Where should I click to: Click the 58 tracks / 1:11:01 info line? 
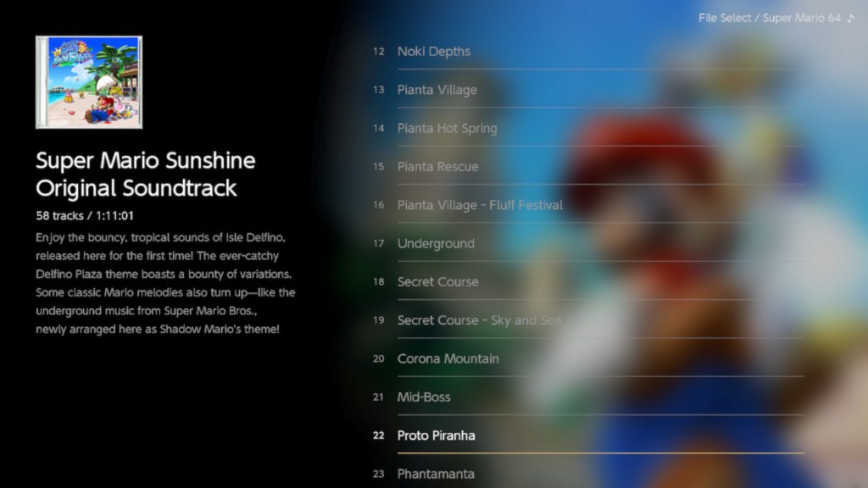85,216
